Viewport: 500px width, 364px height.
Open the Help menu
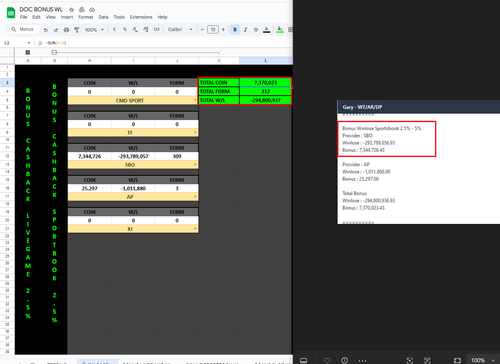pos(162,17)
